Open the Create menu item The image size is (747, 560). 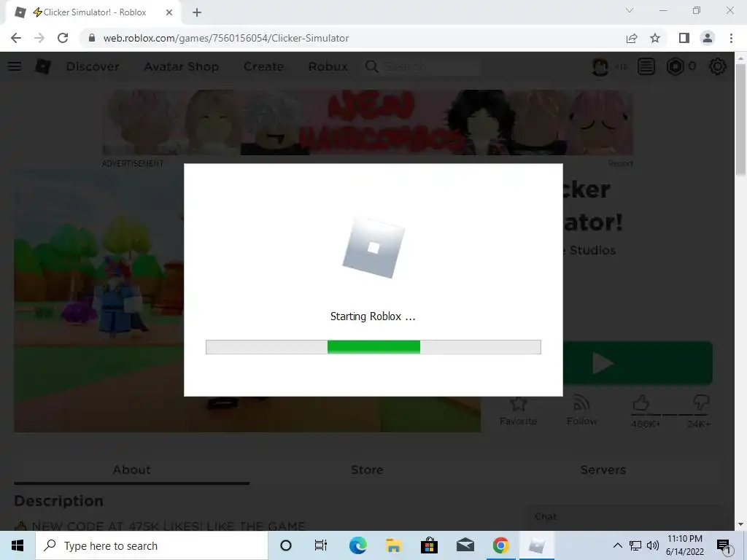(263, 66)
